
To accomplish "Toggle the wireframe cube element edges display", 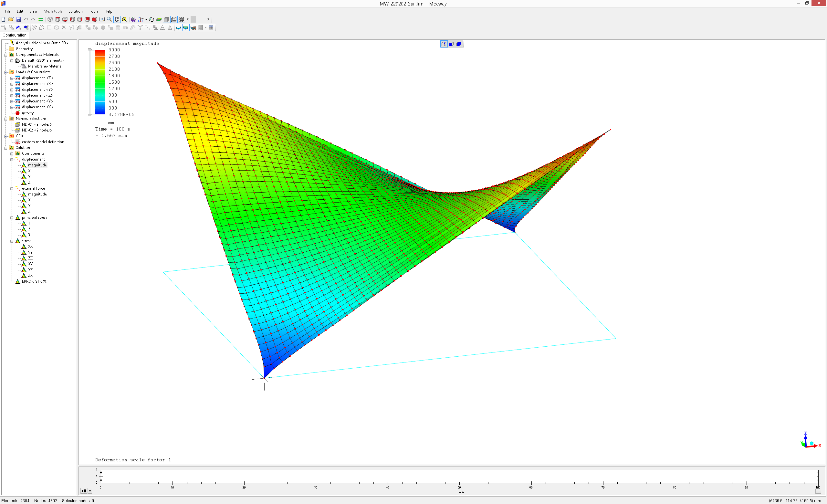I will (174, 19).
